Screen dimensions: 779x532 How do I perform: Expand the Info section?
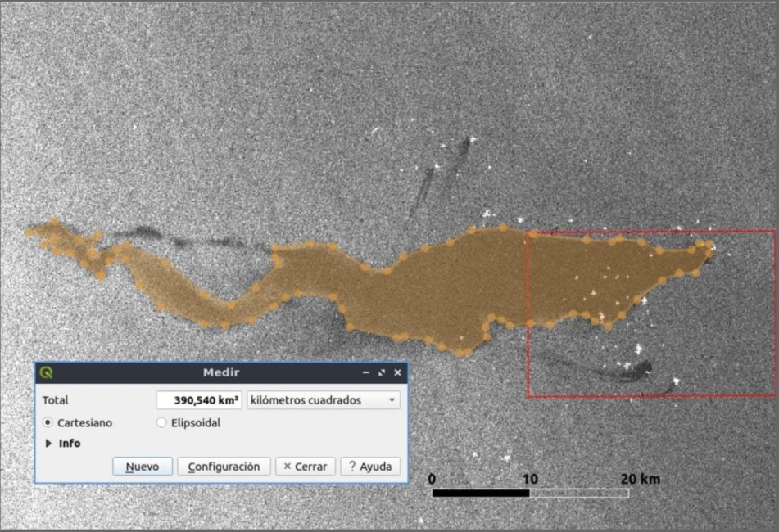tap(49, 444)
